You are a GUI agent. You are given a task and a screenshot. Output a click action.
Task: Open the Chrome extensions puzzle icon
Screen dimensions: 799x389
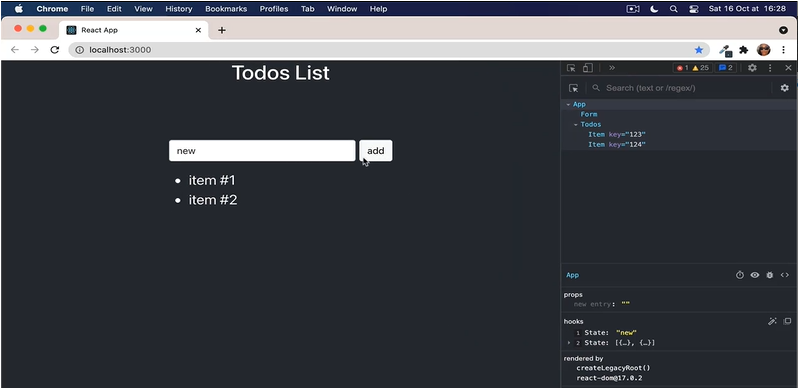click(743, 50)
